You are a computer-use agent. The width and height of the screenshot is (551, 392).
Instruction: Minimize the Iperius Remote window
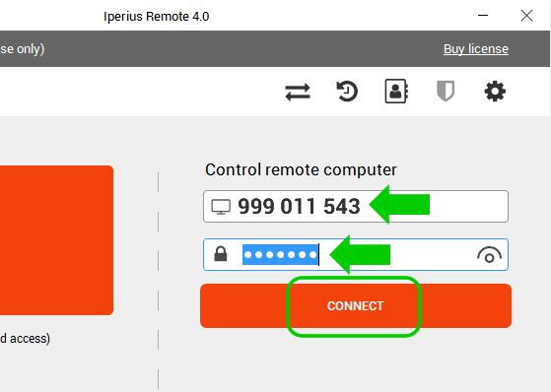[x=483, y=16]
